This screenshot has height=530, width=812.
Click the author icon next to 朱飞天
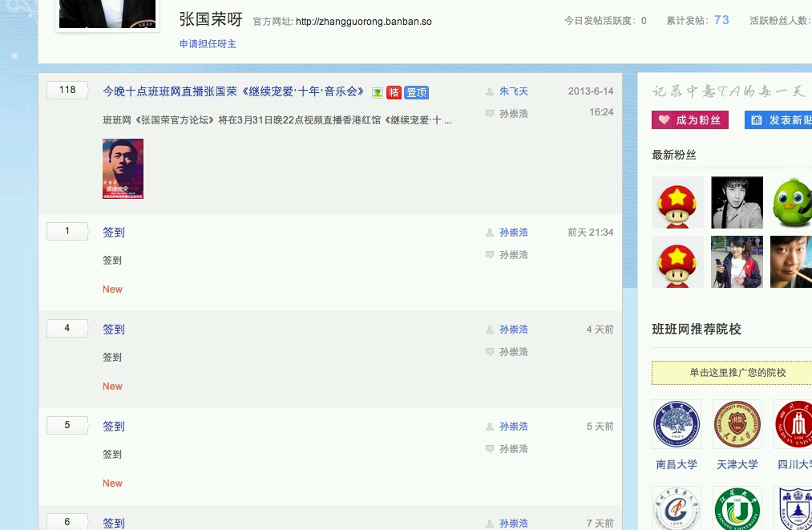490,91
